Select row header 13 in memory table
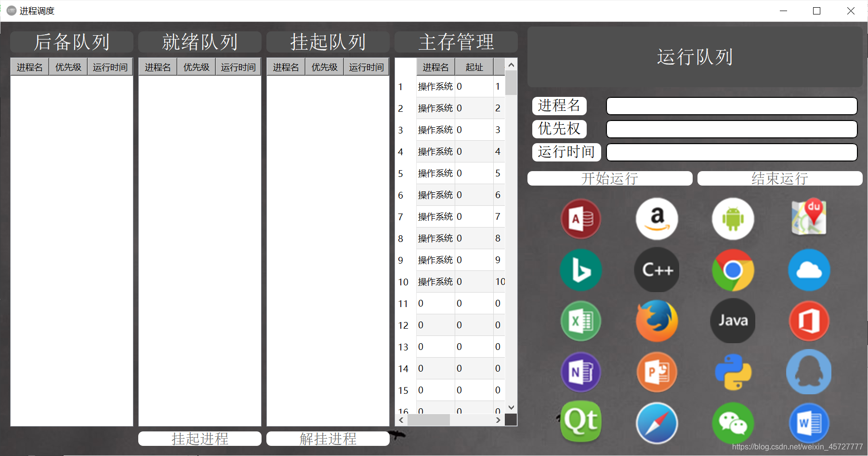Image resolution: width=868 pixels, height=456 pixels. 406,347
